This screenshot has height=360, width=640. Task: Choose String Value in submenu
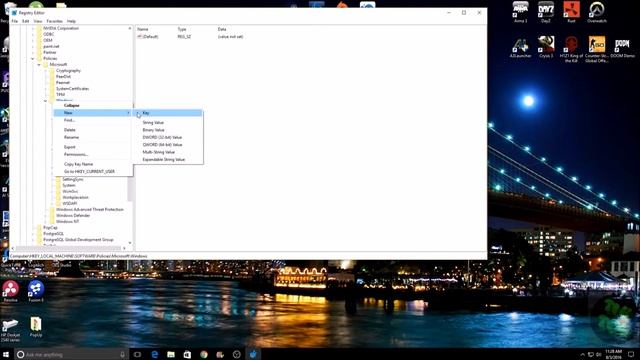tap(168, 122)
